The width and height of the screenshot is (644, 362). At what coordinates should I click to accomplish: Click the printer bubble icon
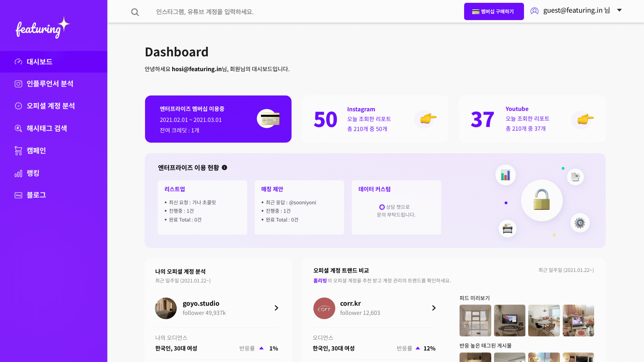tap(507, 229)
